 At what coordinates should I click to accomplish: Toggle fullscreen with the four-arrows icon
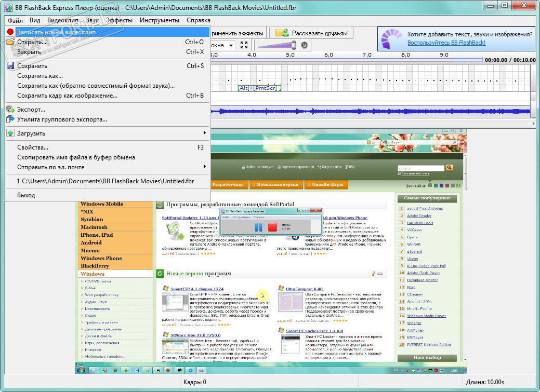point(244,45)
